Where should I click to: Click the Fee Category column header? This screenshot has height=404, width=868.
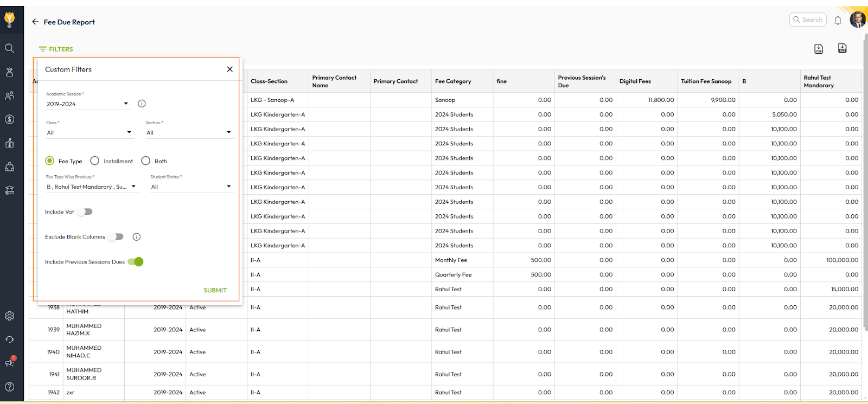pos(453,81)
